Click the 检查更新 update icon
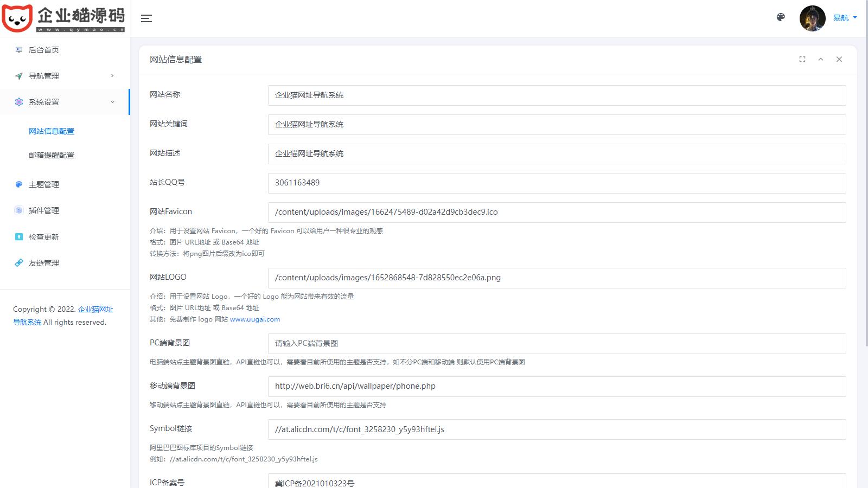The width and height of the screenshot is (868, 488). 19,237
